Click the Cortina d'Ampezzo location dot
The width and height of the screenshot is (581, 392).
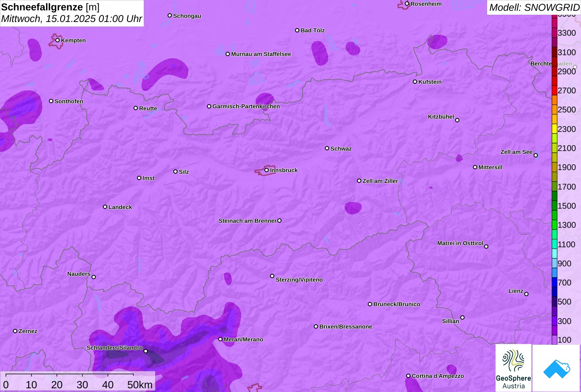(408, 376)
